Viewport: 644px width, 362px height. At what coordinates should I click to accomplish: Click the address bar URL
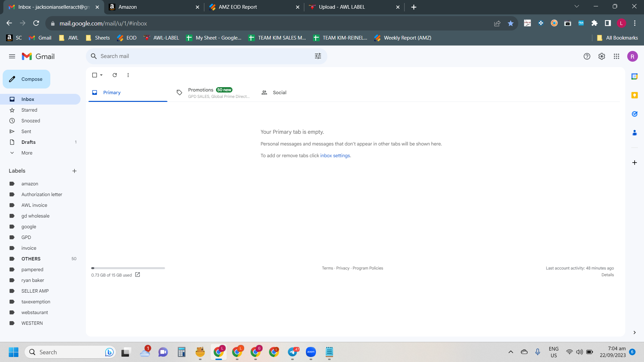[103, 23]
